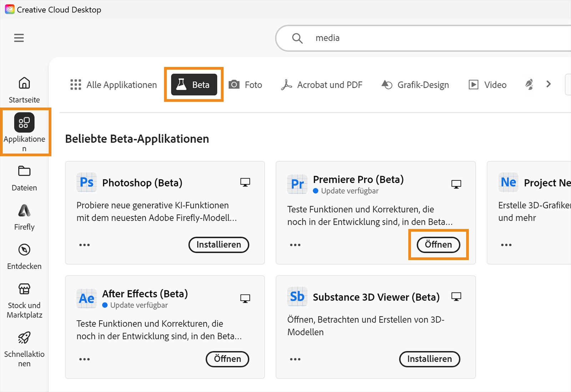The height and width of the screenshot is (392, 571).
Task: Click the Creative Cloud logo in title bar
Action: [10, 9]
